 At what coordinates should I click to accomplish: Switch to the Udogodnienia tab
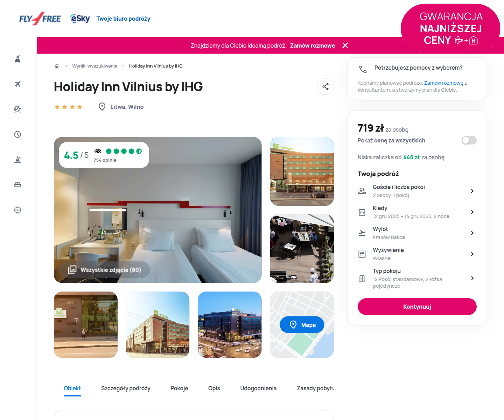[258, 388]
